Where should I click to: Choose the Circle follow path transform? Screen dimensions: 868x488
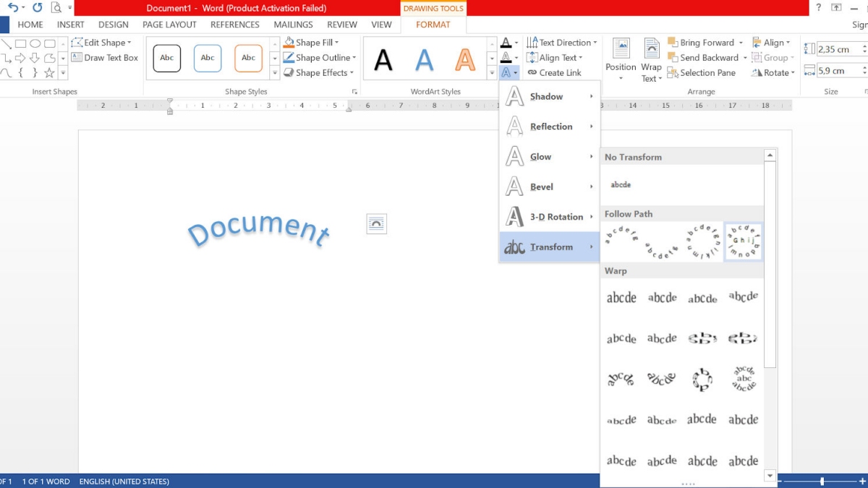point(702,241)
